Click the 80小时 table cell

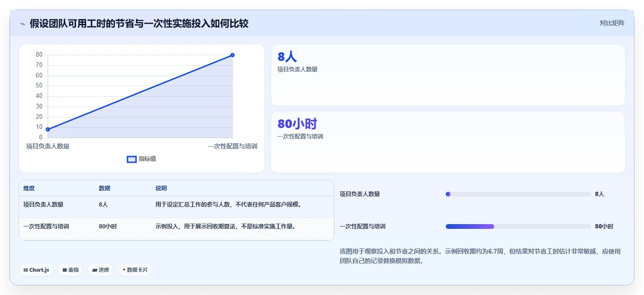pyautogui.click(x=107, y=226)
